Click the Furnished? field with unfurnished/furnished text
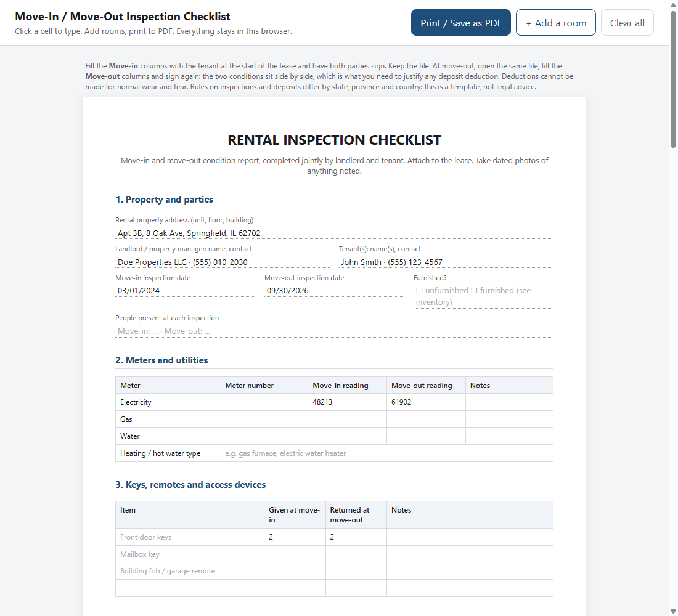The image size is (678, 616). 483,296
